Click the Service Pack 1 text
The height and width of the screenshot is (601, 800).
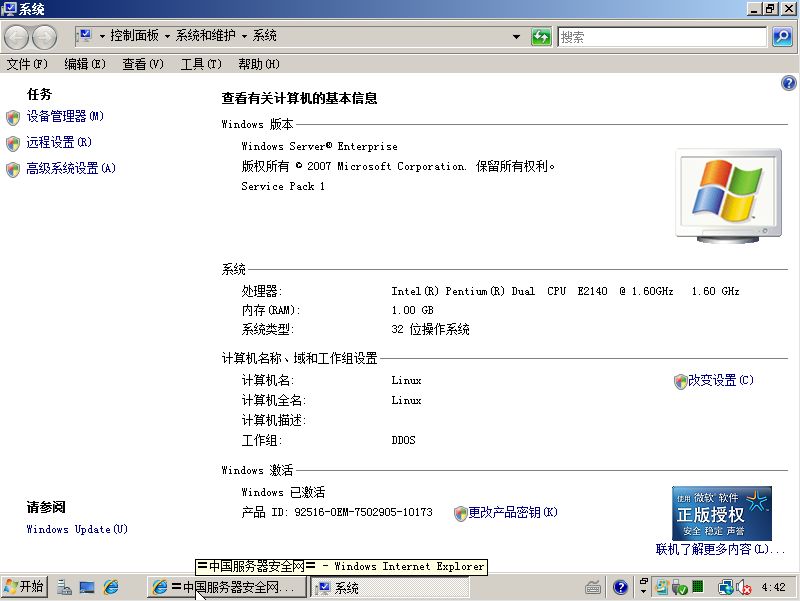click(283, 186)
